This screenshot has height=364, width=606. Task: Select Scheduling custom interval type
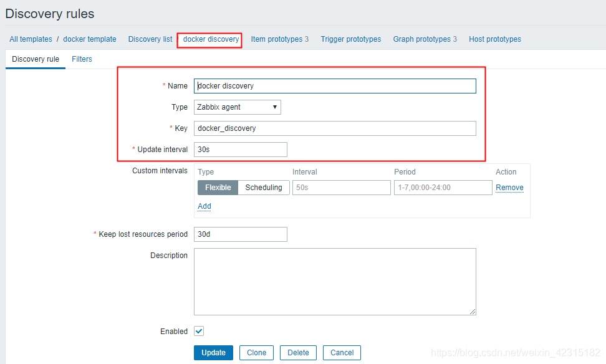264,188
